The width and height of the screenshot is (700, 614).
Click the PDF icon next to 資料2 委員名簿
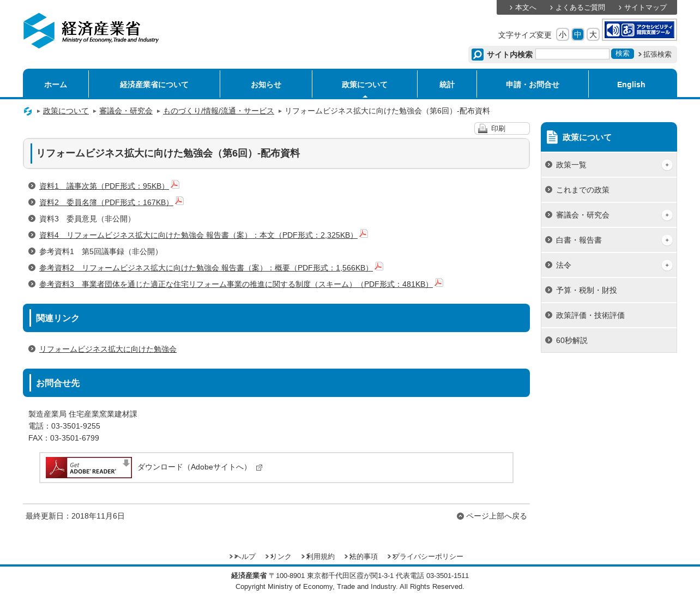click(x=179, y=201)
